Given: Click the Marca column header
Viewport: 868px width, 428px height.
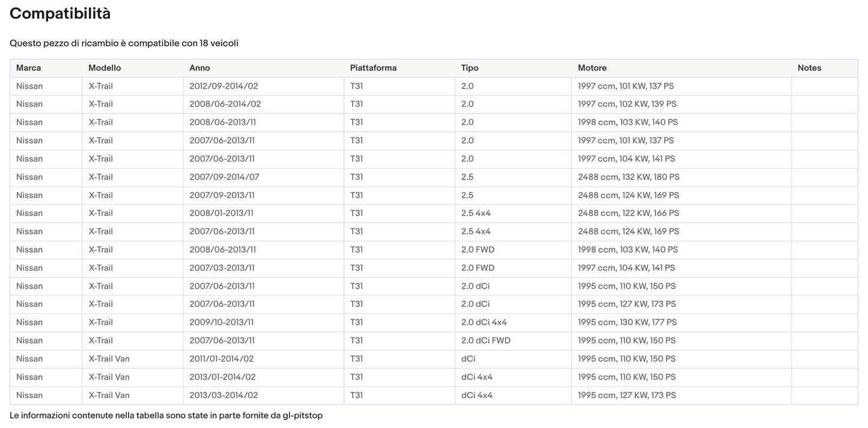Looking at the screenshot, I should point(29,68).
